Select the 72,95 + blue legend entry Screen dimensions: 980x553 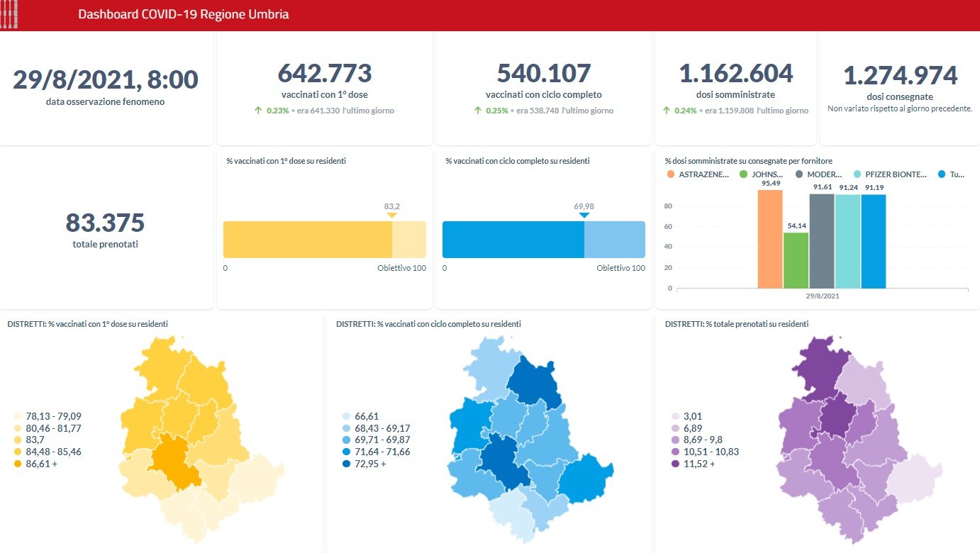pos(345,464)
